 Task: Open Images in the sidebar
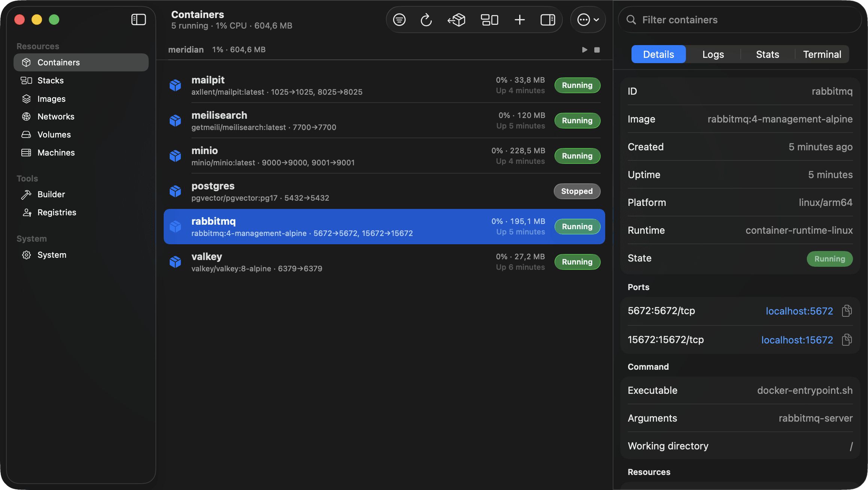coord(81,98)
